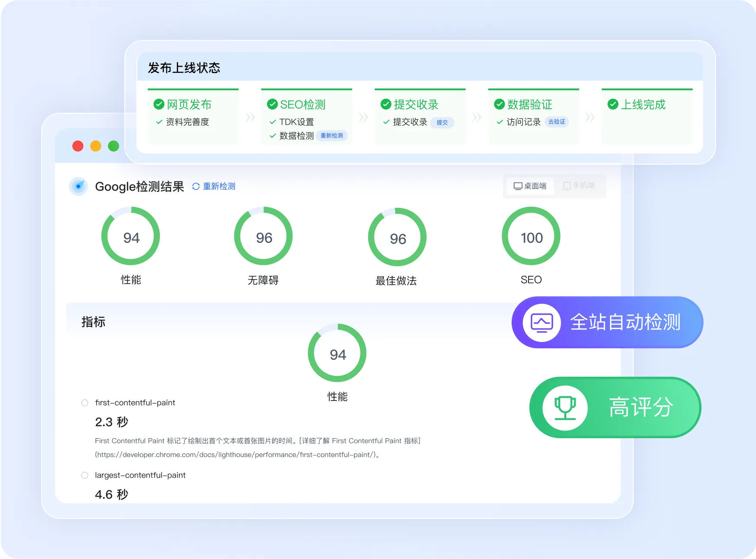Image resolution: width=756 pixels, height=559 pixels.
Task: Click the chevron arrows after 提交收录 card
Action: pos(477,117)
